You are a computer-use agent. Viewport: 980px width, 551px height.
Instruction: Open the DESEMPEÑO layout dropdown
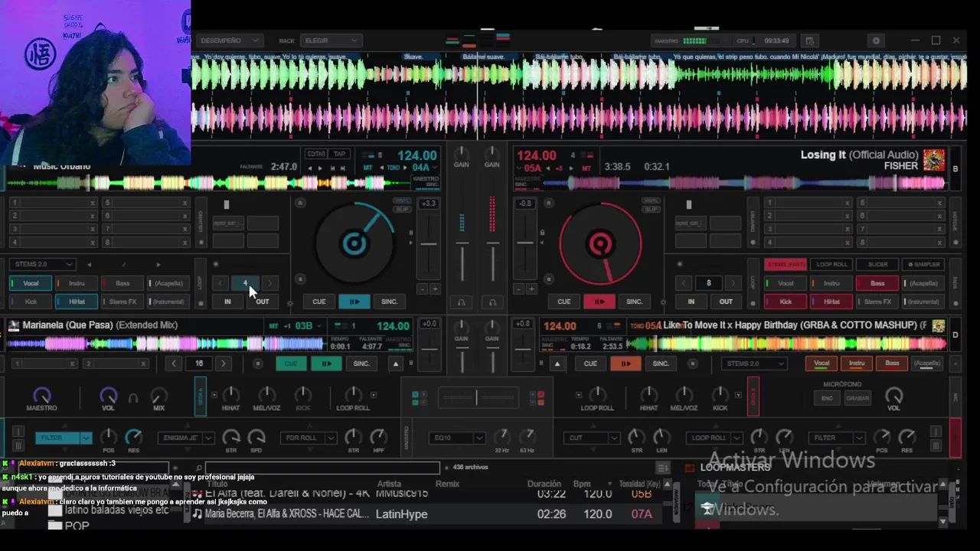229,41
